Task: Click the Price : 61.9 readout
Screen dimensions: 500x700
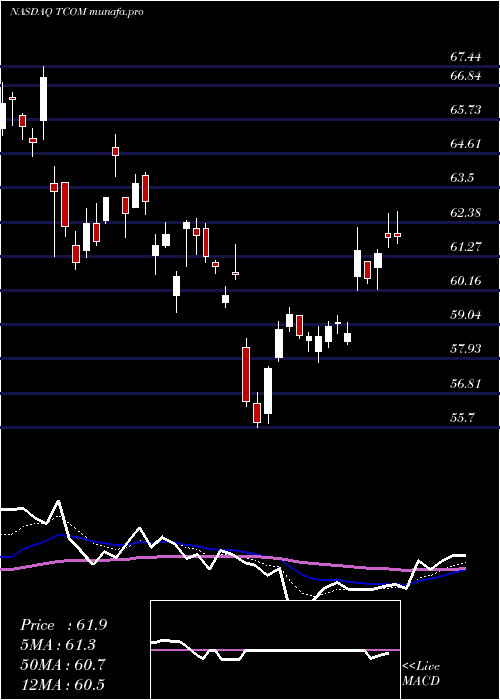Action: pyautogui.click(x=63, y=625)
